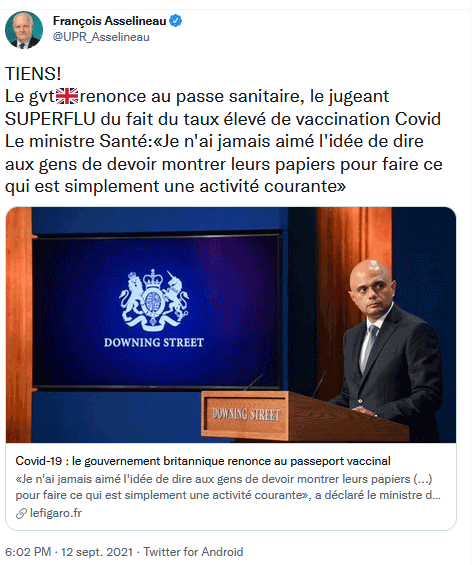475x565 pixels.
Task: Click the Downing Street podium sign
Action: click(x=246, y=414)
